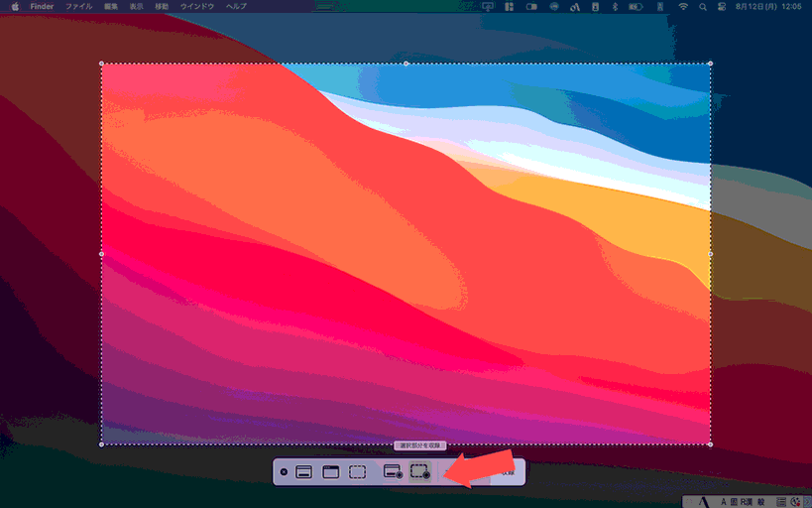Click the battery status icon
The image size is (812, 508).
point(636,6)
